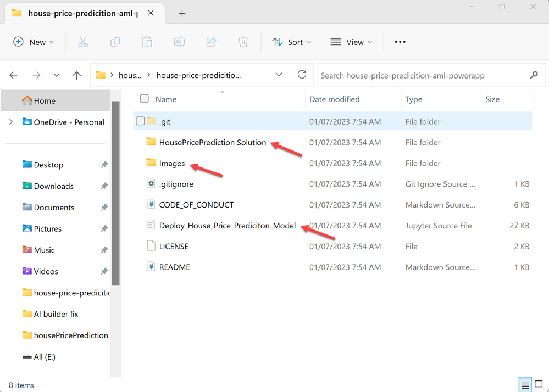Click pin icon next to Downloads
This screenshot has height=392, width=549.
click(104, 186)
